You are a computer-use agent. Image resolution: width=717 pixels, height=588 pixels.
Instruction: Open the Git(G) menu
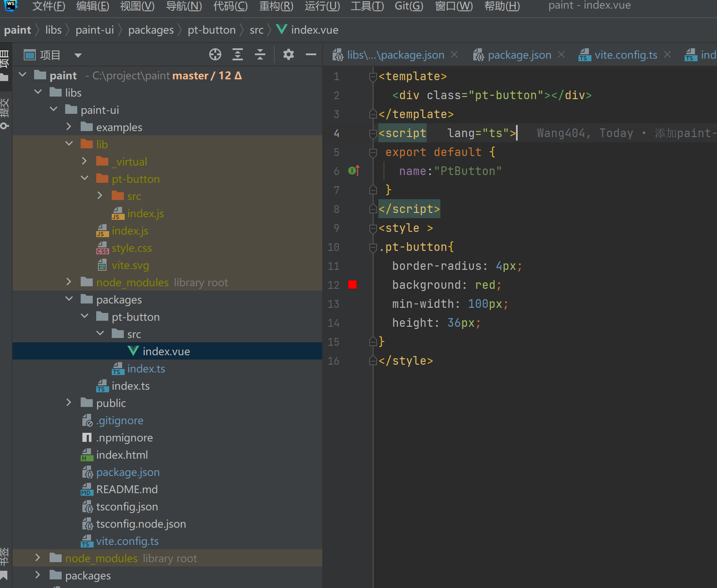tap(409, 6)
